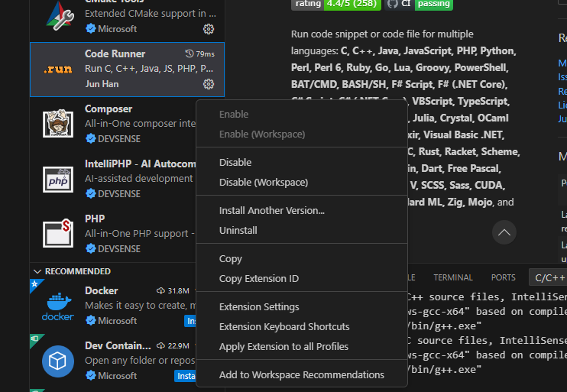Click the Docker download count icon

click(160, 290)
